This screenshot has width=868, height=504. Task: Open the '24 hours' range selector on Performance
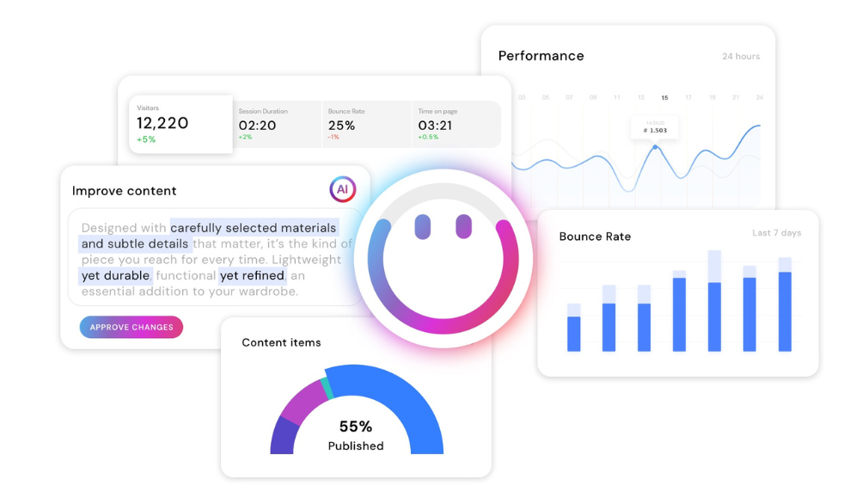tap(740, 56)
